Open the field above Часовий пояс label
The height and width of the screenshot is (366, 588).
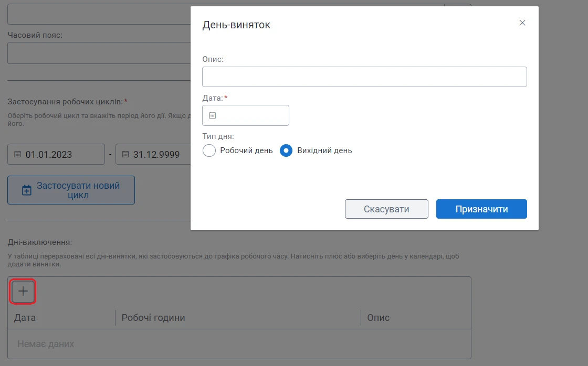pyautogui.click(x=99, y=14)
